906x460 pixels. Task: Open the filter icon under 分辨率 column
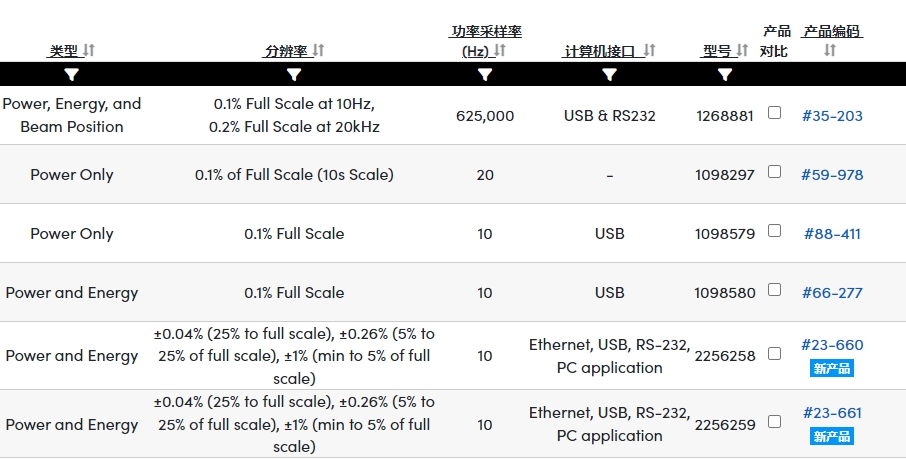[294, 75]
